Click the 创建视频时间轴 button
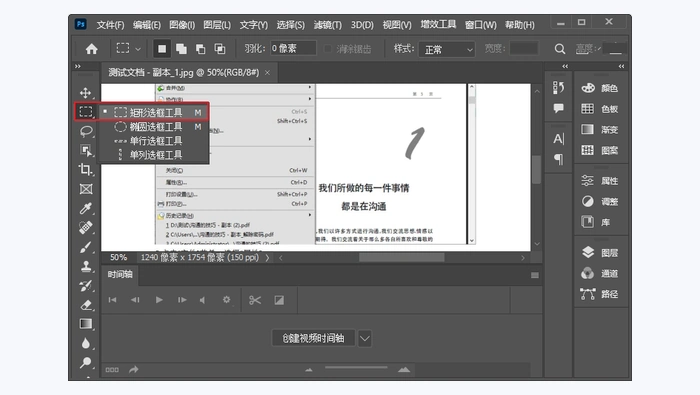The width and height of the screenshot is (700, 395). click(x=313, y=338)
